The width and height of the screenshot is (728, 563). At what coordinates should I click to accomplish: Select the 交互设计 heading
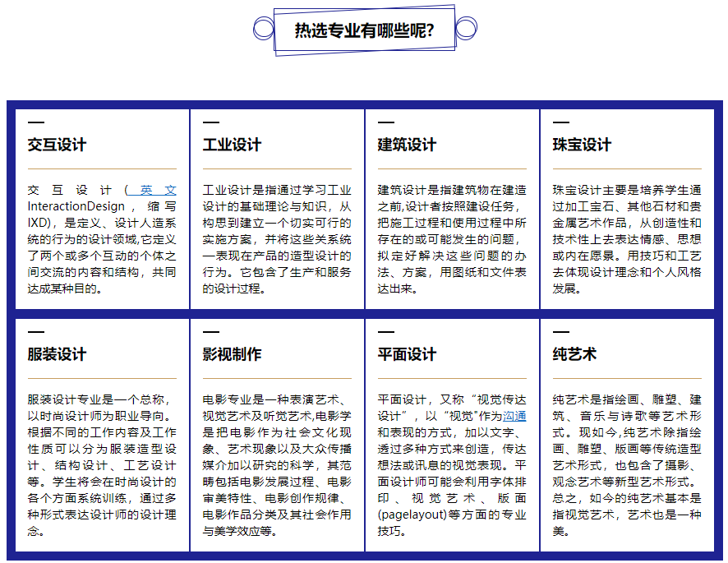(57, 145)
